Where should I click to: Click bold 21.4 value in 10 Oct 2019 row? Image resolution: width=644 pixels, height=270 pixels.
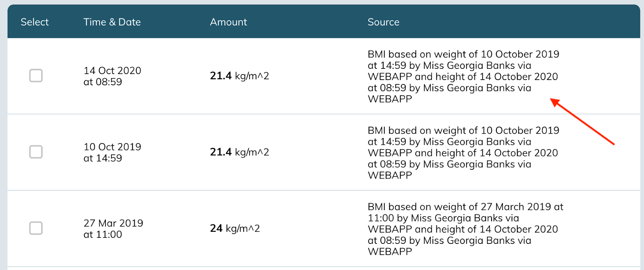point(221,152)
